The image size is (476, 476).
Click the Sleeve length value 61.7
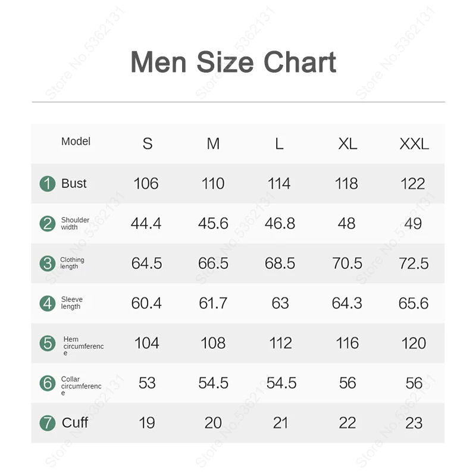[x=213, y=303]
